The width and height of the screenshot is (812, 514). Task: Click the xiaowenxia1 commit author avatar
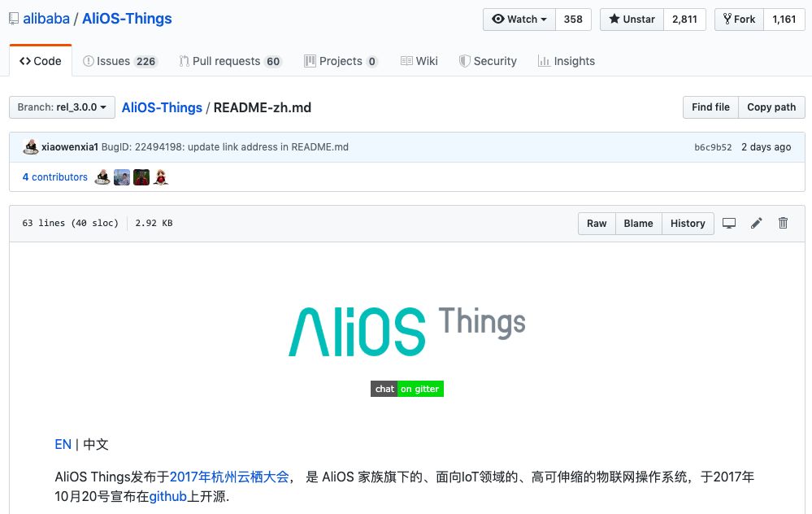tap(31, 147)
